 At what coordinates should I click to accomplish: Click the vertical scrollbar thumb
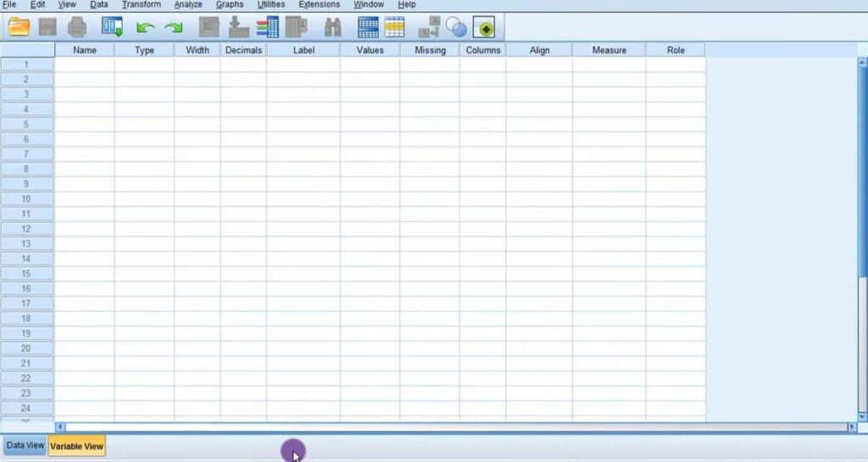[862, 173]
